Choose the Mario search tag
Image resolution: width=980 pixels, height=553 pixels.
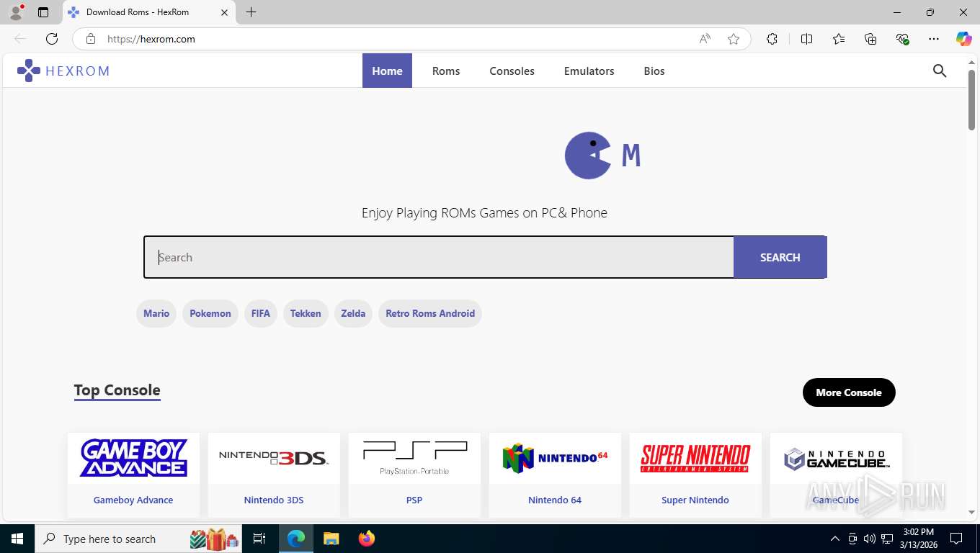(156, 313)
